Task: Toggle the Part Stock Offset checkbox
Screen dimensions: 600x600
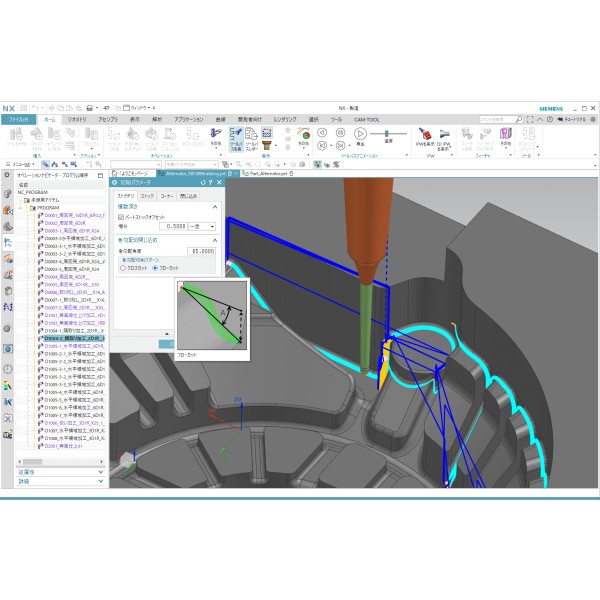Action: tap(121, 217)
